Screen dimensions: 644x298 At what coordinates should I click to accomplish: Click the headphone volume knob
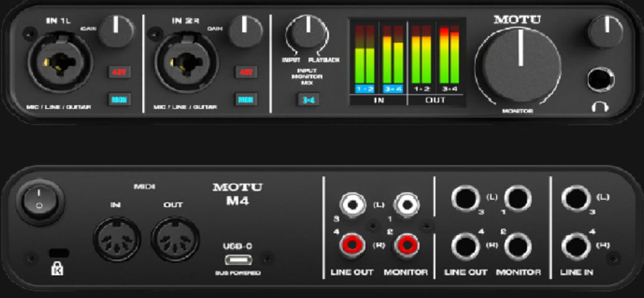coord(605,32)
